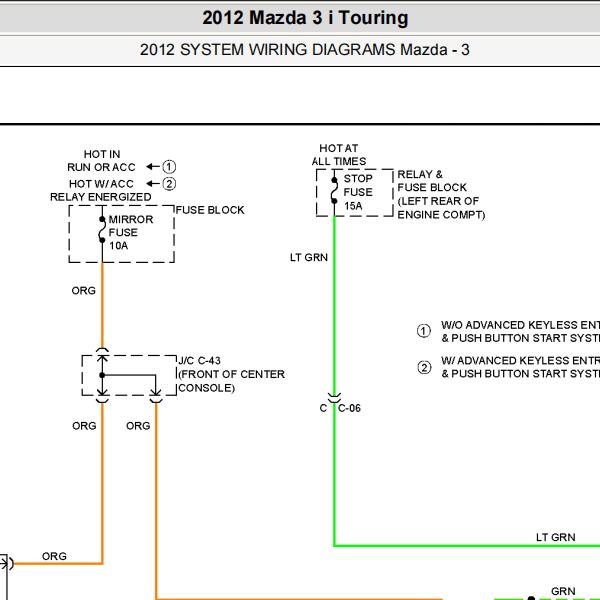
Task: Click the "MIRROR FUSE 10A" label
Action: 131,232
